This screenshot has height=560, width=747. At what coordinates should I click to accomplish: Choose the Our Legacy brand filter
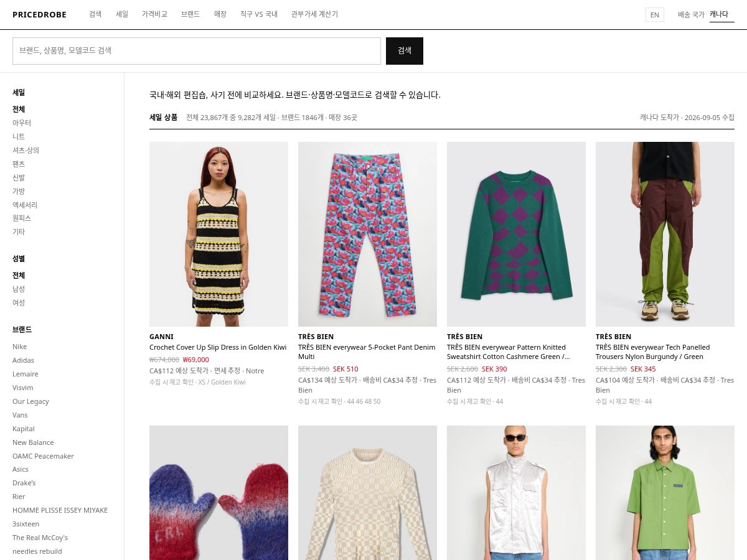[x=31, y=401]
